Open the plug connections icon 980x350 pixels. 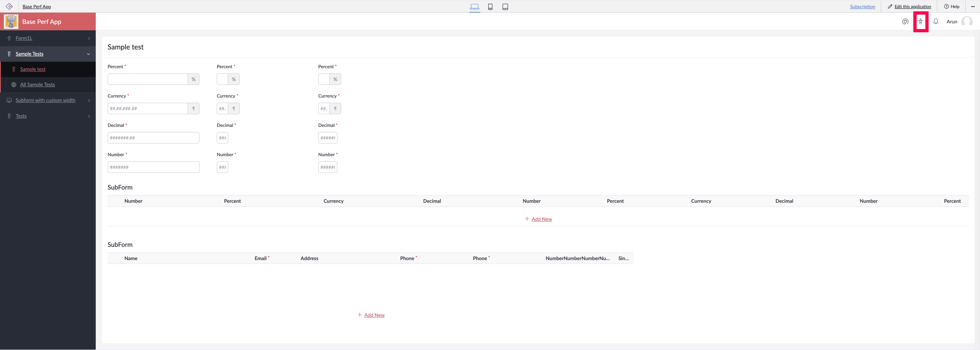coord(905,22)
